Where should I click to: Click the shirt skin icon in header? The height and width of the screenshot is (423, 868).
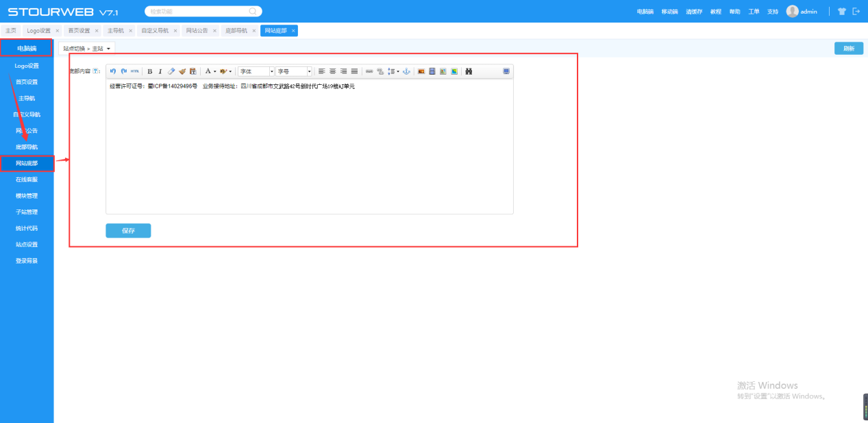click(842, 12)
